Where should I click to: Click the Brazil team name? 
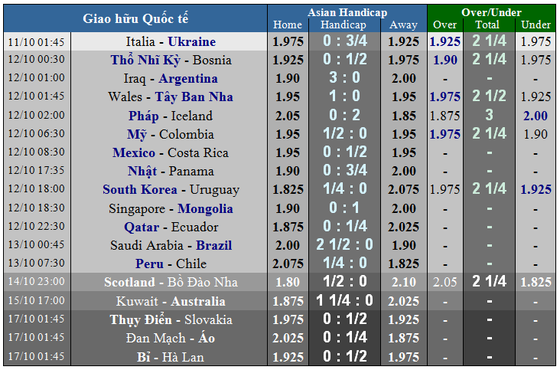(x=214, y=245)
